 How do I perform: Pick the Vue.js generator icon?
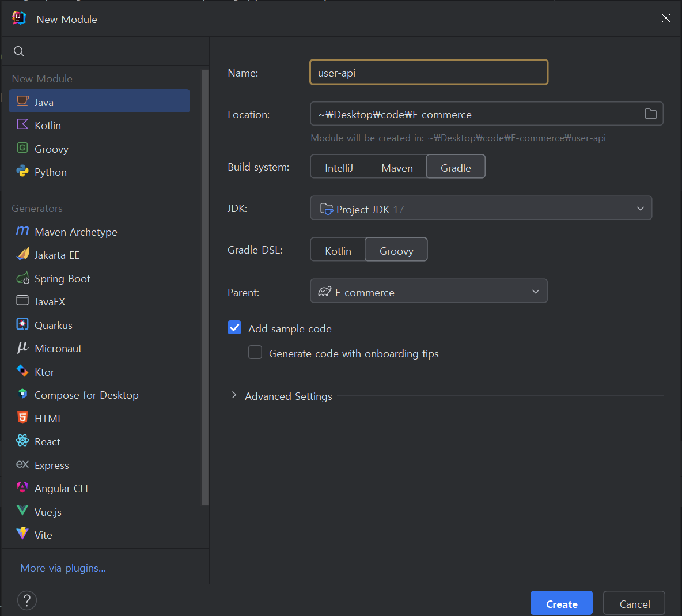pos(22,511)
